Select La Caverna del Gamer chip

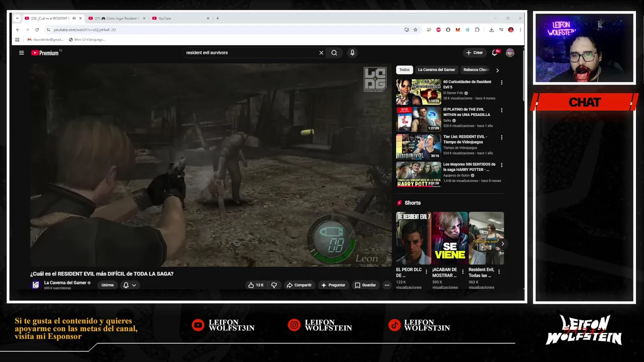437,70
